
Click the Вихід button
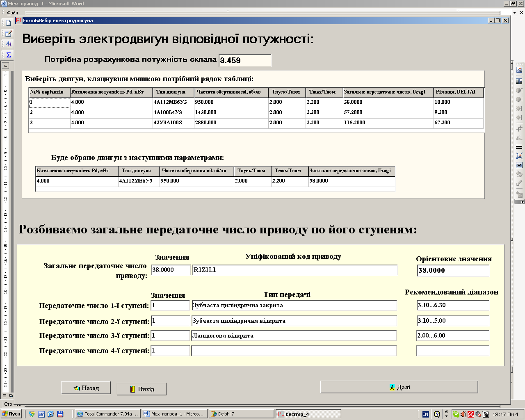[142, 389]
